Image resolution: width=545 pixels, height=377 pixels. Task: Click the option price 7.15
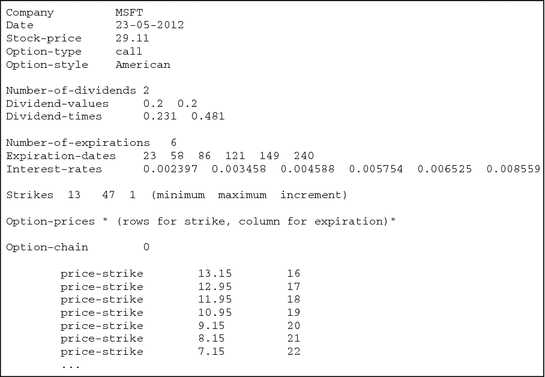(x=211, y=352)
